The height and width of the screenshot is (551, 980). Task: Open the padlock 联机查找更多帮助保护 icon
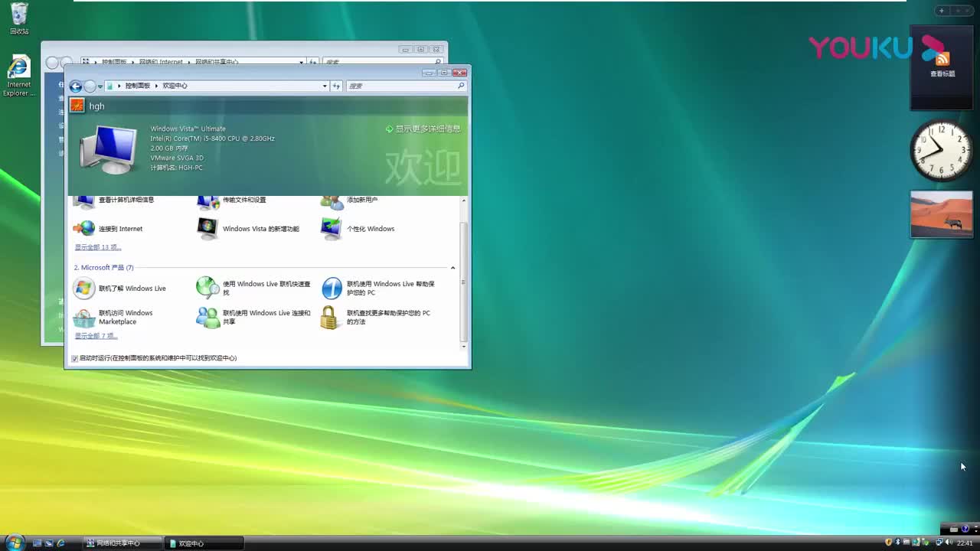[x=329, y=318]
